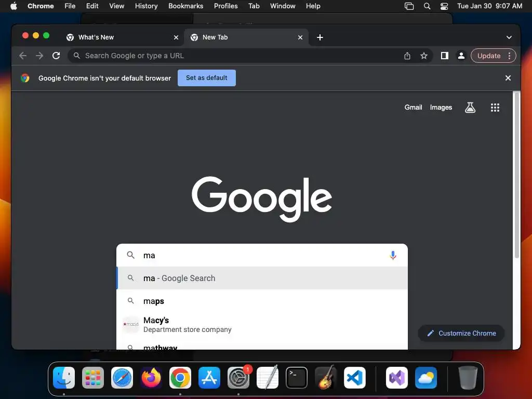Image resolution: width=532 pixels, height=399 pixels.
Task: Share this page via the share icon
Action: tap(407, 56)
